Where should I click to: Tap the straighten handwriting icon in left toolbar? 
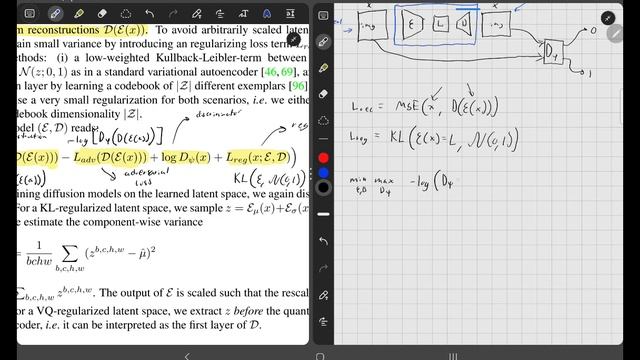(220, 13)
